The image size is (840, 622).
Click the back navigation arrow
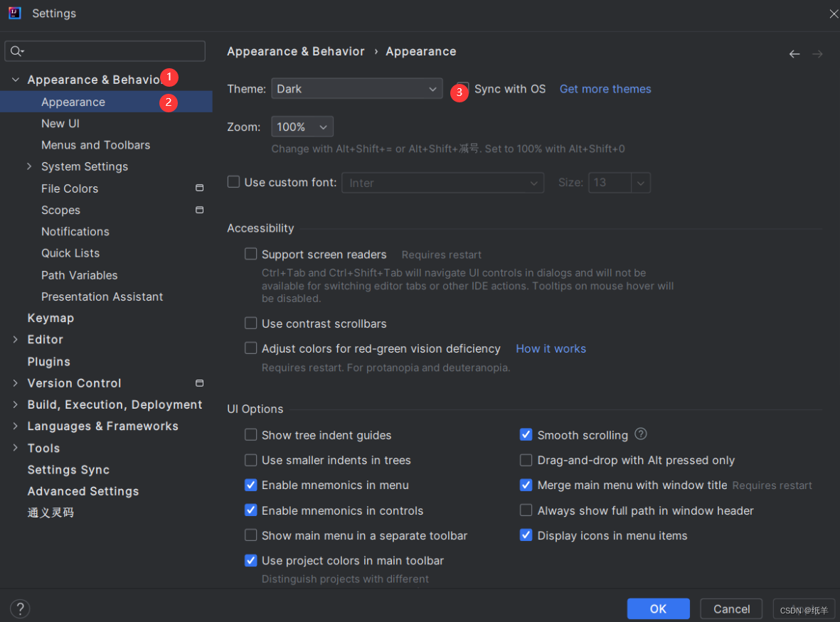[x=794, y=54]
